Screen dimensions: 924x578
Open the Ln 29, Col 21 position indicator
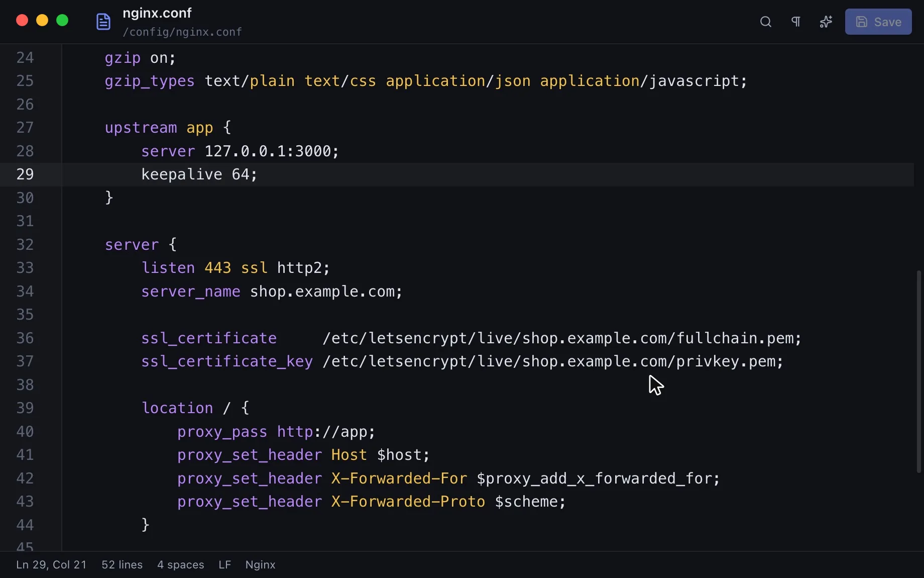[x=51, y=565]
